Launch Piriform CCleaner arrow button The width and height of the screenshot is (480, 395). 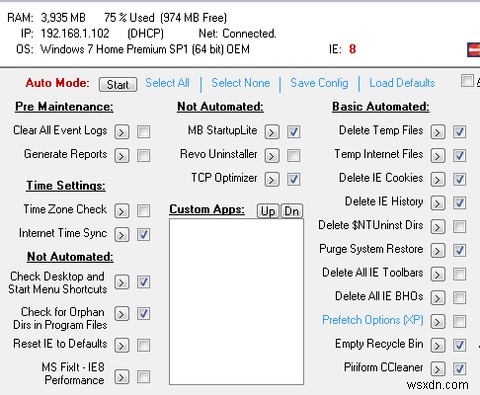point(438,369)
